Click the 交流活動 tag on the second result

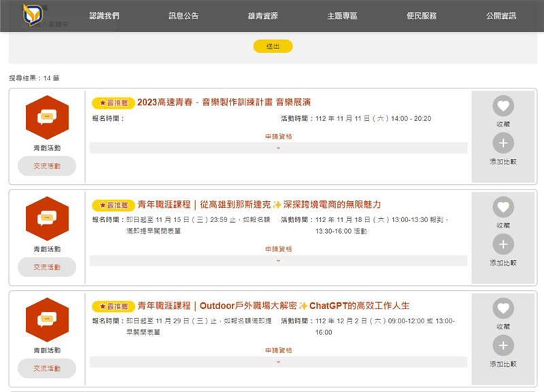(47, 267)
